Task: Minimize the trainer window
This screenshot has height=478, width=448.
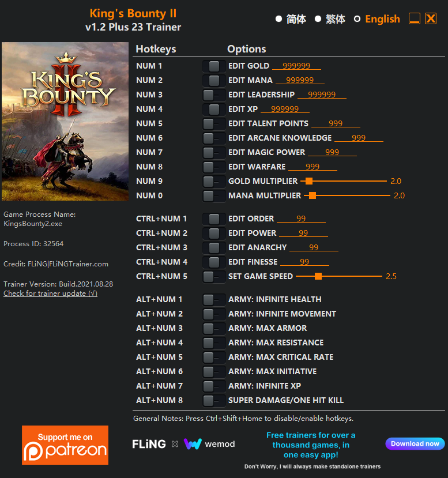Action: click(x=415, y=18)
